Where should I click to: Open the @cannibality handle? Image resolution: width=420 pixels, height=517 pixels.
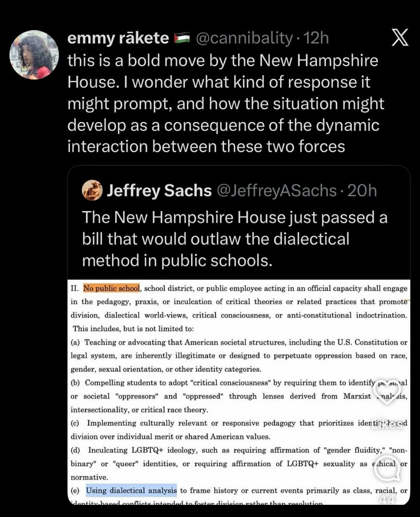[244, 38]
